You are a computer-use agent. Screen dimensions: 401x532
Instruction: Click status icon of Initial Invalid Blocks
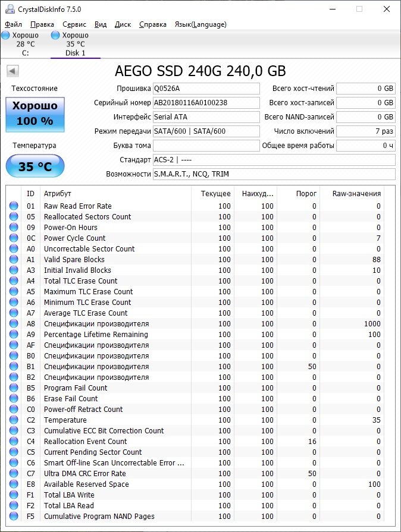(14, 270)
